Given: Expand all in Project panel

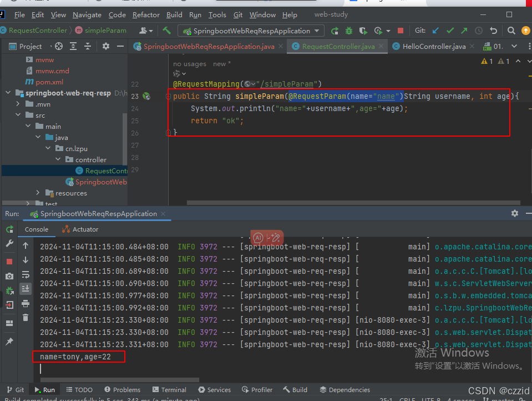Looking at the screenshot, I should point(73,46).
